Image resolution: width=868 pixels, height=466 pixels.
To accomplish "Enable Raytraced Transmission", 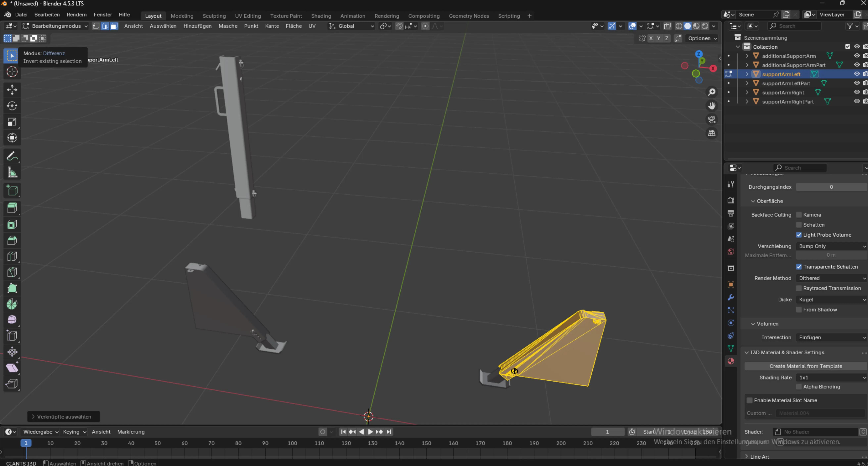I will click(x=799, y=288).
